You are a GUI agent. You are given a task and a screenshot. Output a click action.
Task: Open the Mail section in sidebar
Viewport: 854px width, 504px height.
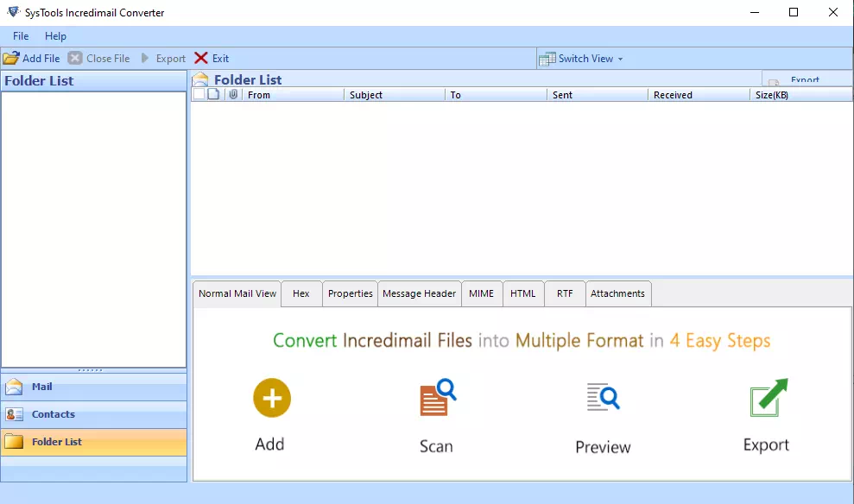coord(93,387)
